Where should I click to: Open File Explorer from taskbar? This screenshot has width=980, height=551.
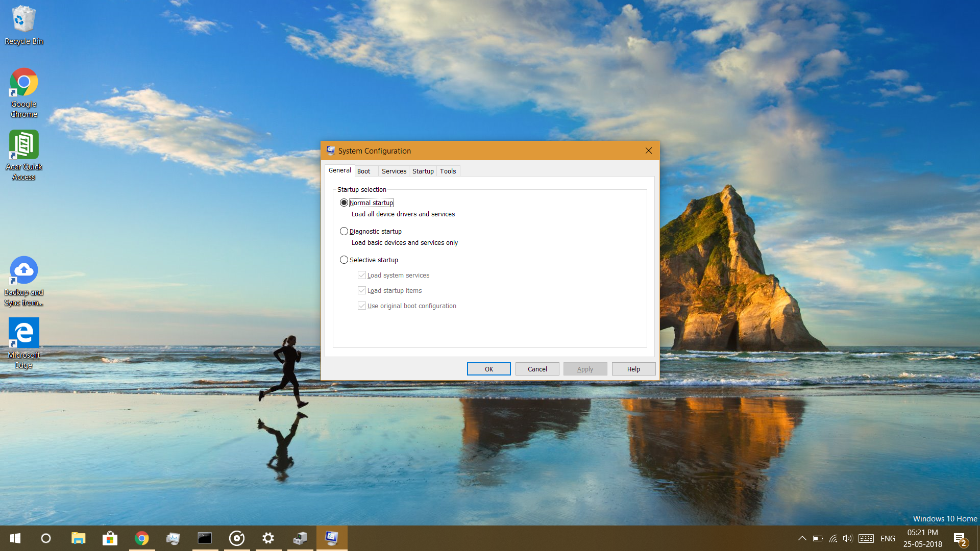pos(78,538)
